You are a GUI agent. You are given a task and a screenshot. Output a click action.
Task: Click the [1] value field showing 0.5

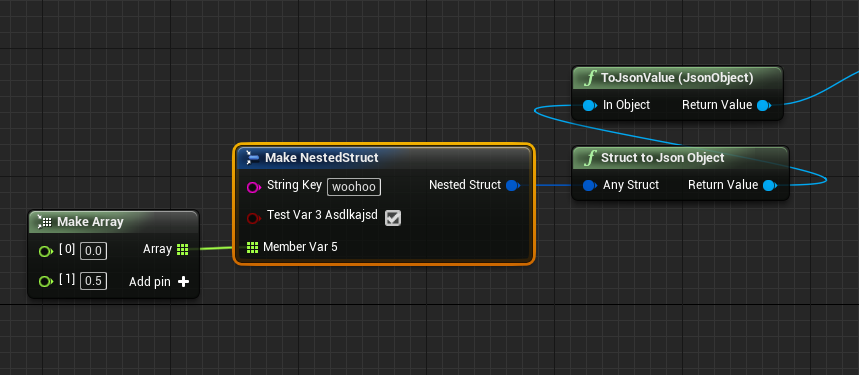coord(94,281)
